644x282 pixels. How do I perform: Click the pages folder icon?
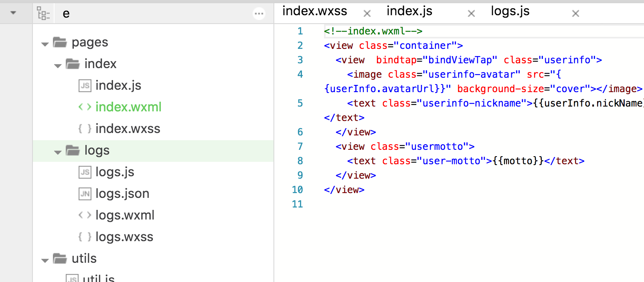[x=60, y=42]
